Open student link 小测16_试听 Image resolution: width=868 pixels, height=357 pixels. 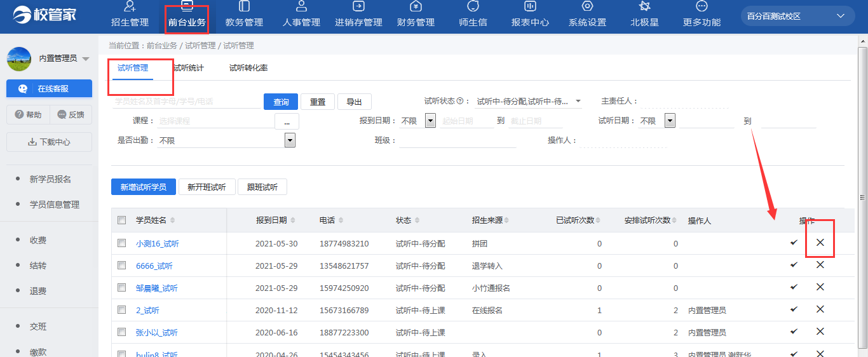pos(157,244)
